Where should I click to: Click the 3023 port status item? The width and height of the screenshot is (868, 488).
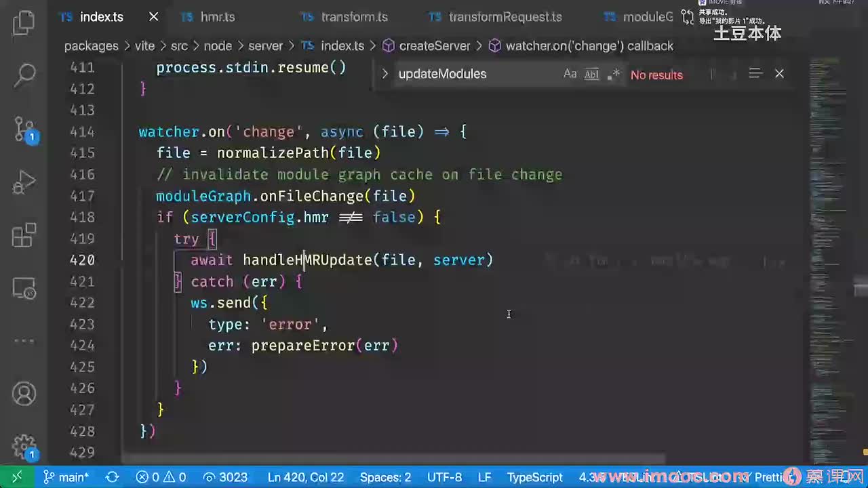click(225, 477)
